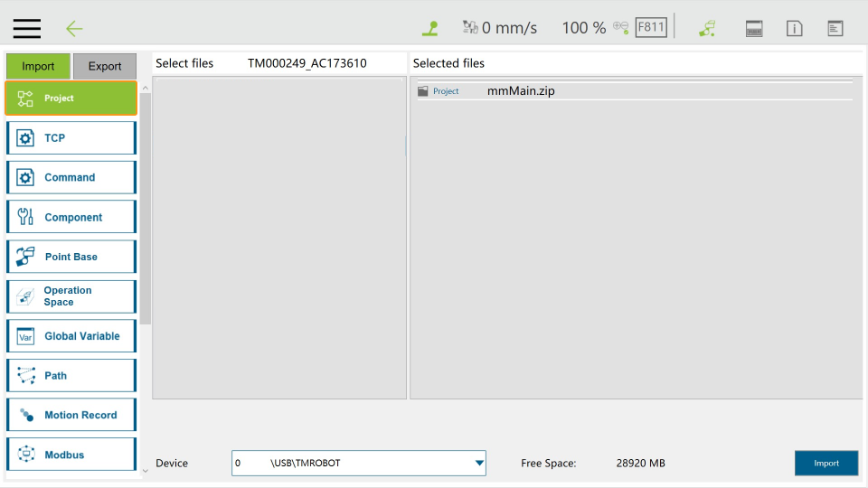Select the Point Base category
Viewport: 868px width, 488px height.
coord(71,257)
